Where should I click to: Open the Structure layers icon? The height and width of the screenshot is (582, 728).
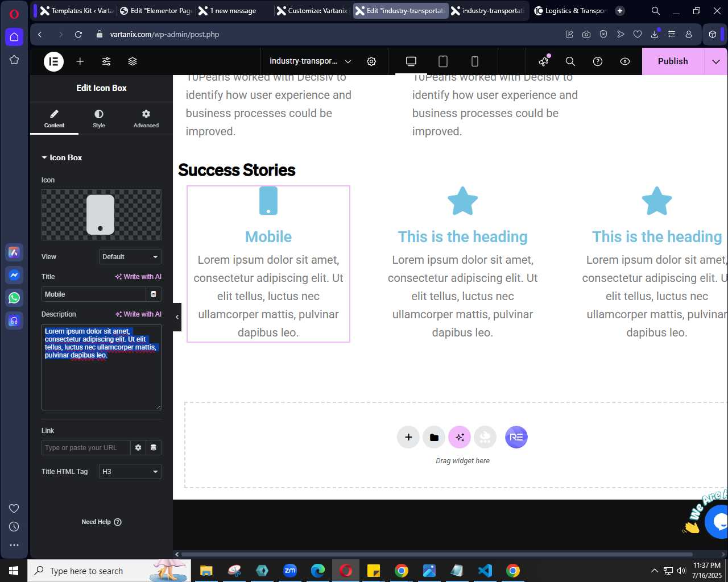[133, 61]
